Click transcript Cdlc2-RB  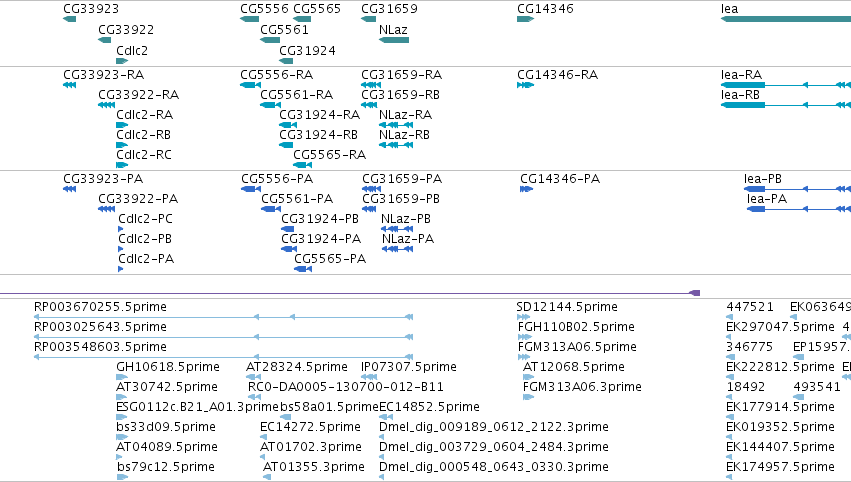coord(143,135)
